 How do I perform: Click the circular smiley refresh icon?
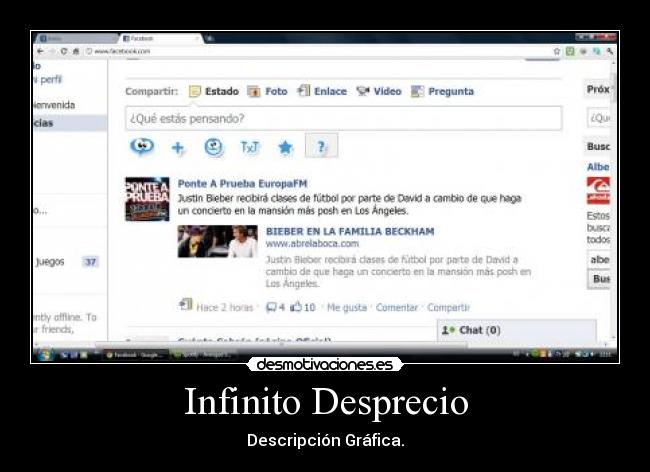pos(214,147)
